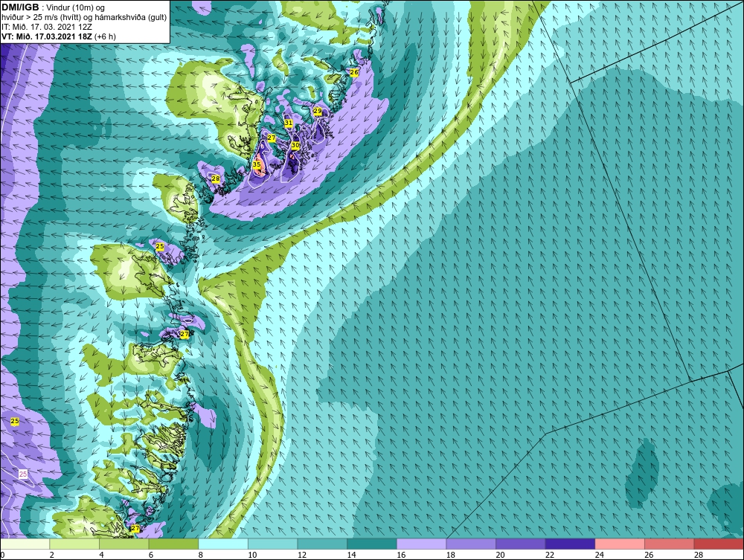Click the '0' tick label on the scale
Image resolution: width=744 pixels, height=560 pixels.
(x=2, y=555)
